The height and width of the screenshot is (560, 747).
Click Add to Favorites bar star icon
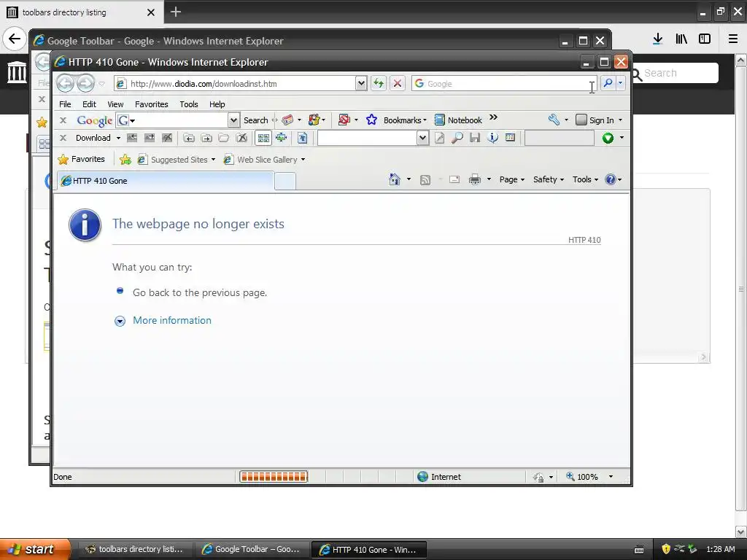[x=125, y=160]
